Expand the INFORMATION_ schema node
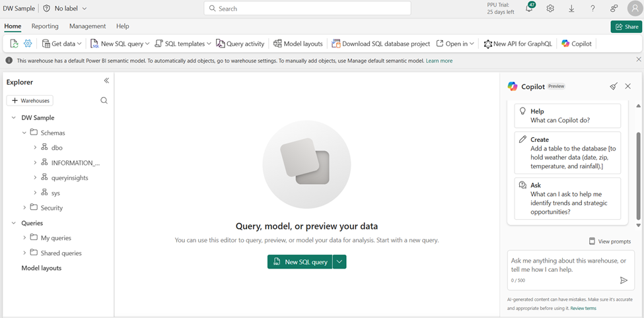 (x=35, y=162)
